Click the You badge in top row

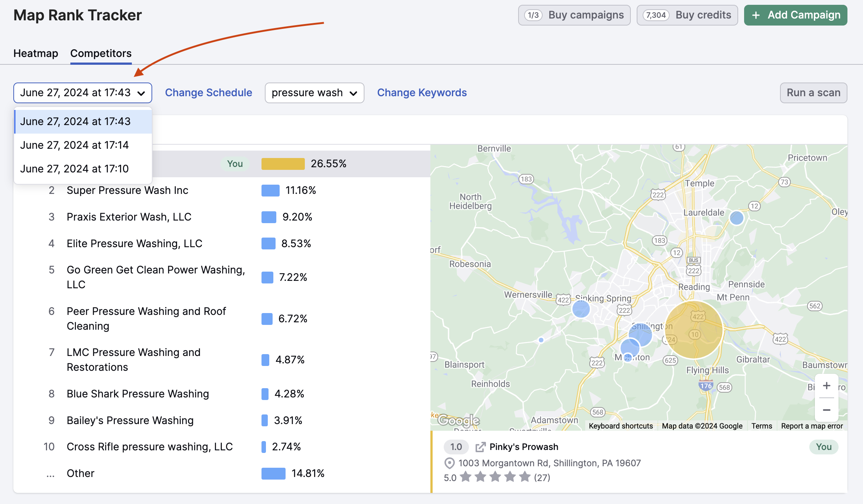(235, 164)
